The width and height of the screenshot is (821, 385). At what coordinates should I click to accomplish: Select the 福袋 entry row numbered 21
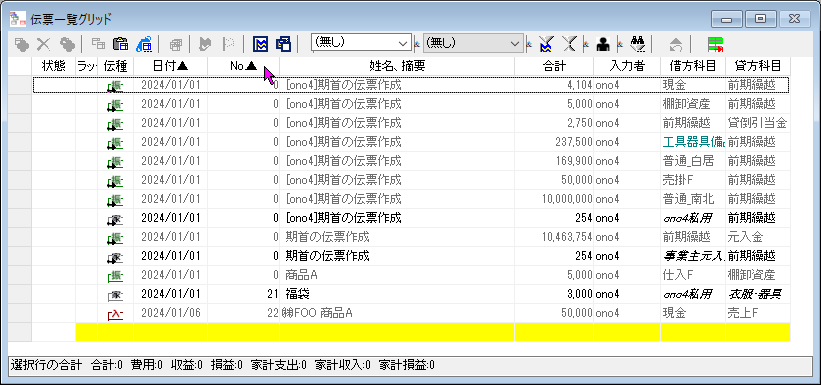pos(411,294)
